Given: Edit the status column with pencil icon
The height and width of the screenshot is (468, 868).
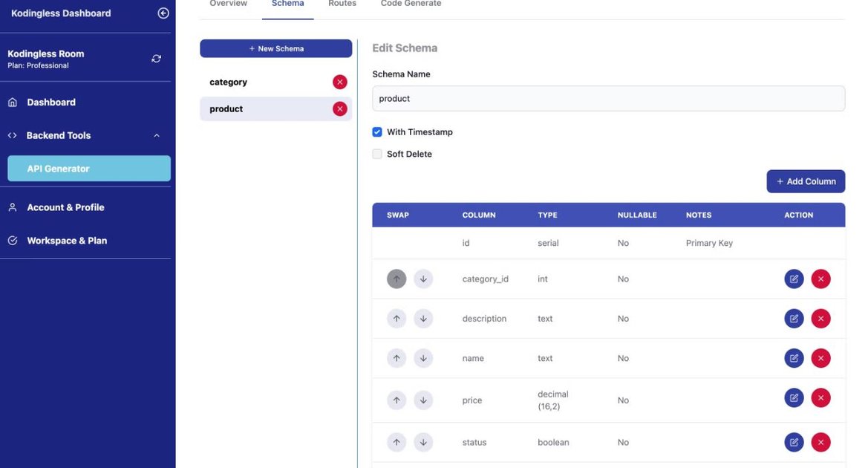Looking at the screenshot, I should click(794, 441).
